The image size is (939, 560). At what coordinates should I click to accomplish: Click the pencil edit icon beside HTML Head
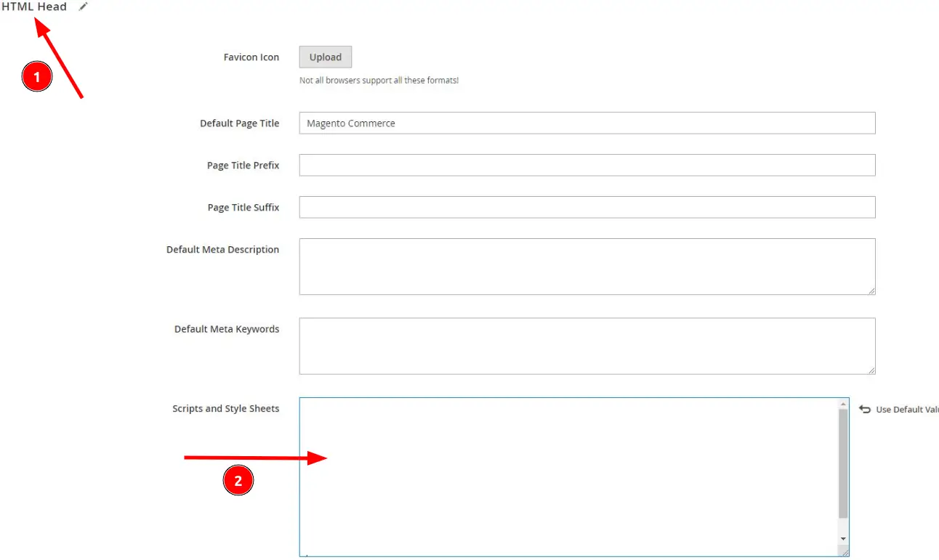[x=82, y=6]
